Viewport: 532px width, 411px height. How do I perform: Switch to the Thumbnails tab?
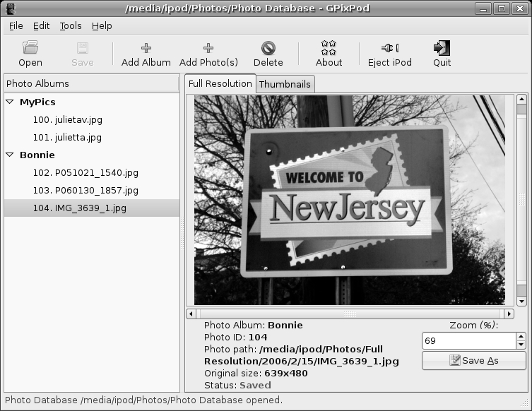(x=285, y=84)
